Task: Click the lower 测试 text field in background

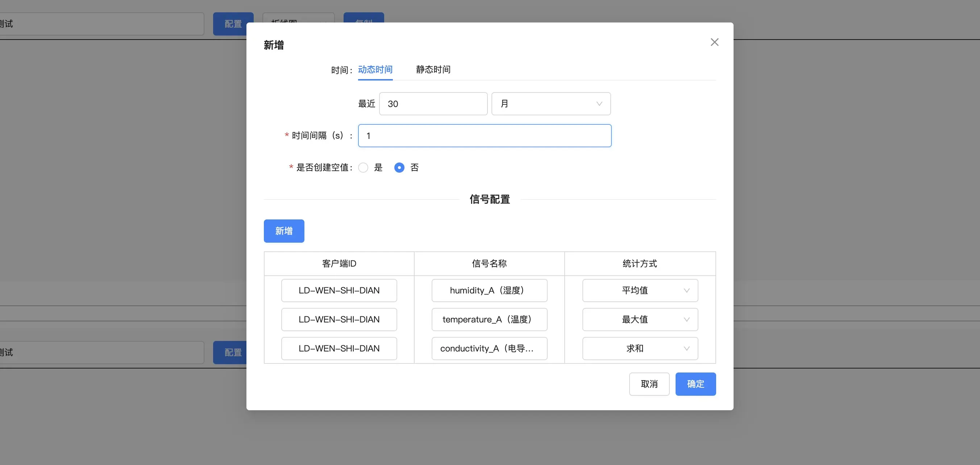Action: click(101, 352)
